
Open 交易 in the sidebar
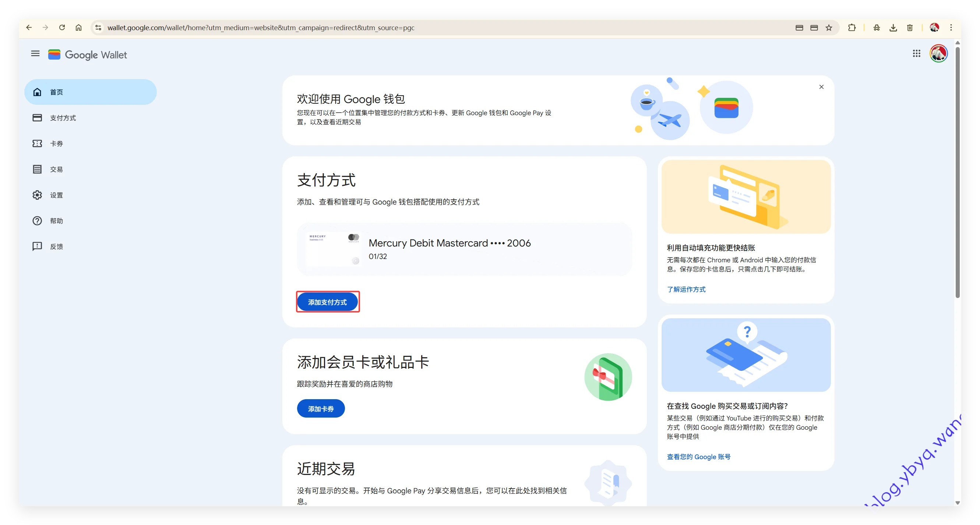point(56,170)
